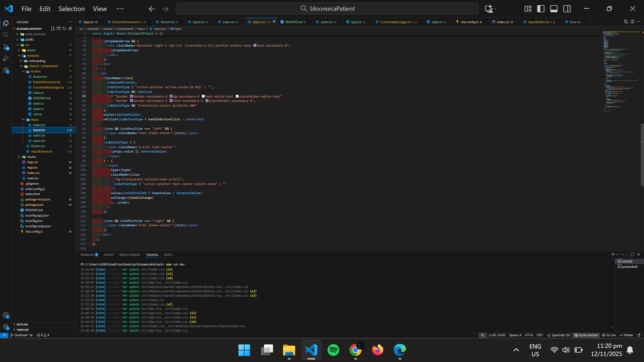Open the Selection menu

(71, 9)
